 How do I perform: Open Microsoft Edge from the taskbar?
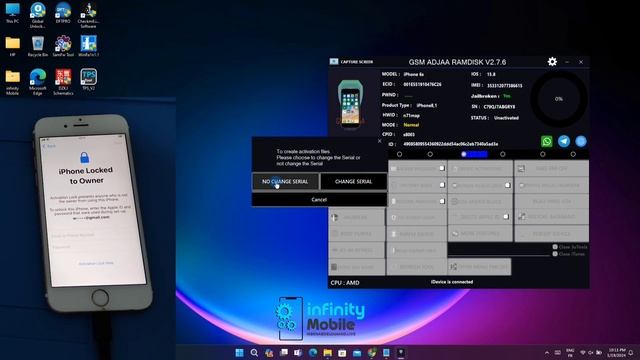click(x=313, y=353)
